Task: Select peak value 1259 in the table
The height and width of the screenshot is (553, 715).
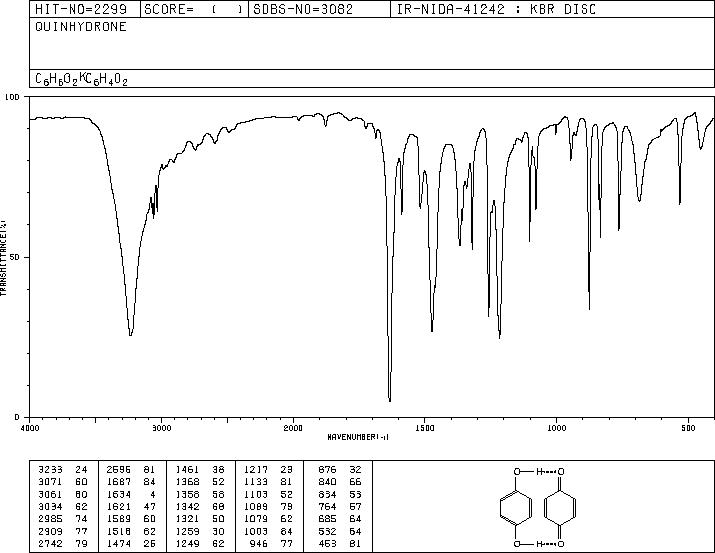Action: coord(187,531)
